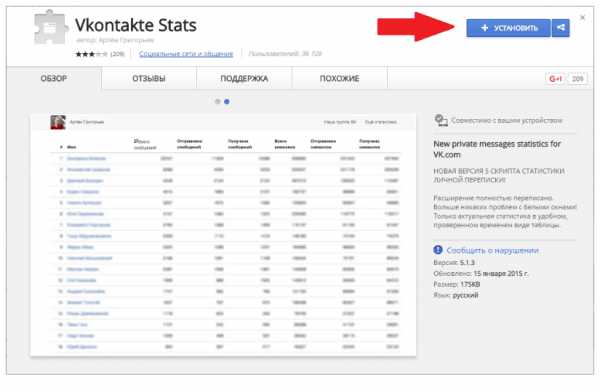This screenshot has height=392, width=600.
Task: Select the first carousel dot
Action: pyautogui.click(x=217, y=102)
